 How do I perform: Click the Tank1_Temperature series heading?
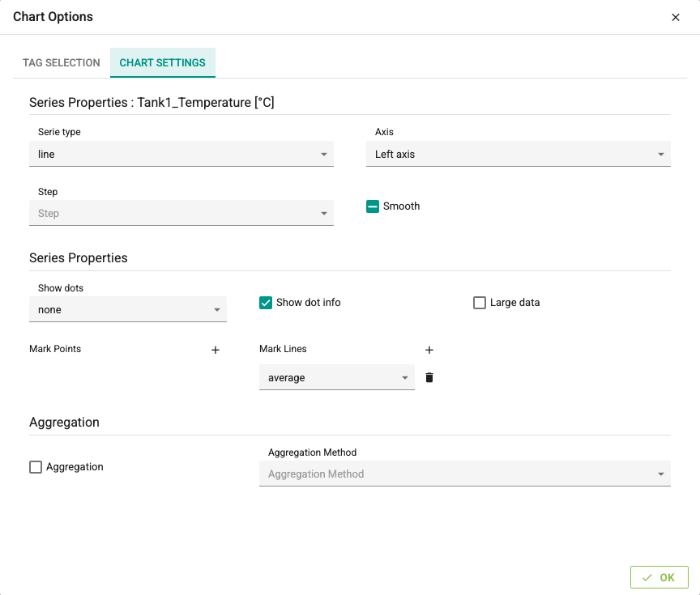tap(152, 103)
